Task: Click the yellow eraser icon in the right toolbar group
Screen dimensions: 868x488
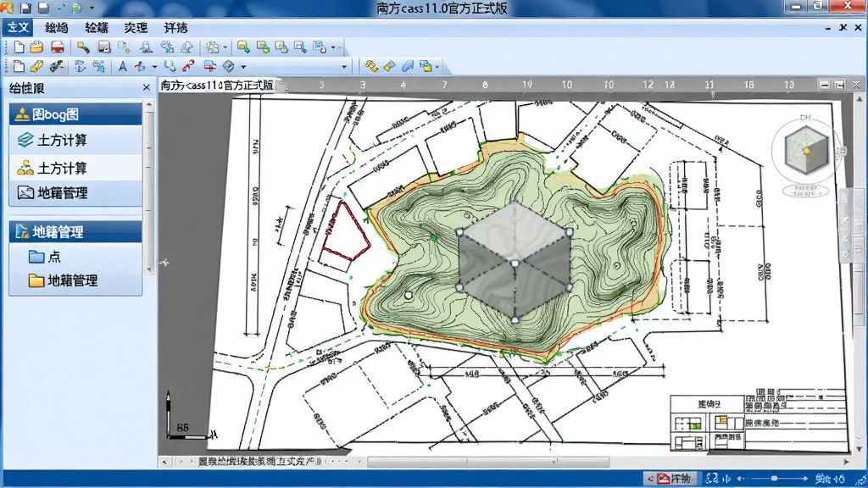Action: (x=390, y=66)
